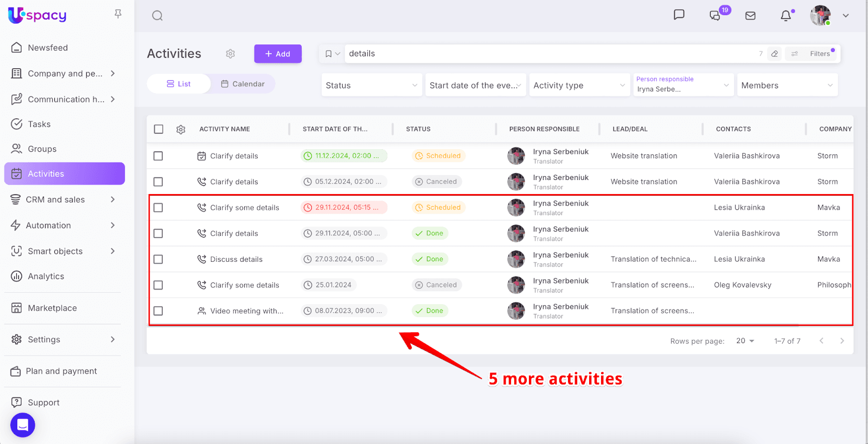Image resolution: width=868 pixels, height=444 pixels.
Task: Expand the Activity type dropdown
Action: [x=579, y=85]
